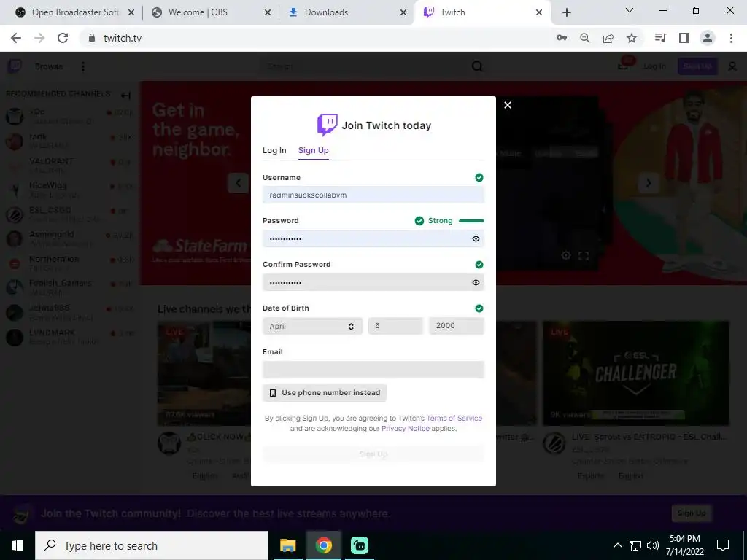Viewport: 747px width, 560px height.
Task: Open the Twitch more options dots
Action: [83, 66]
